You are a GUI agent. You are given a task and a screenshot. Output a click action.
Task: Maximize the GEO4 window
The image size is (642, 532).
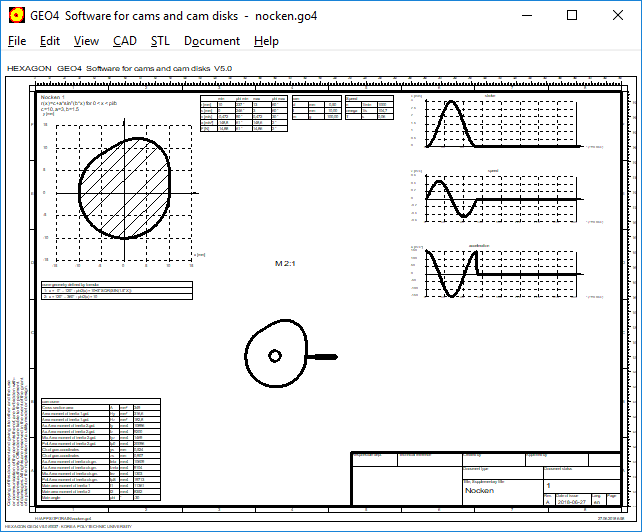(572, 15)
